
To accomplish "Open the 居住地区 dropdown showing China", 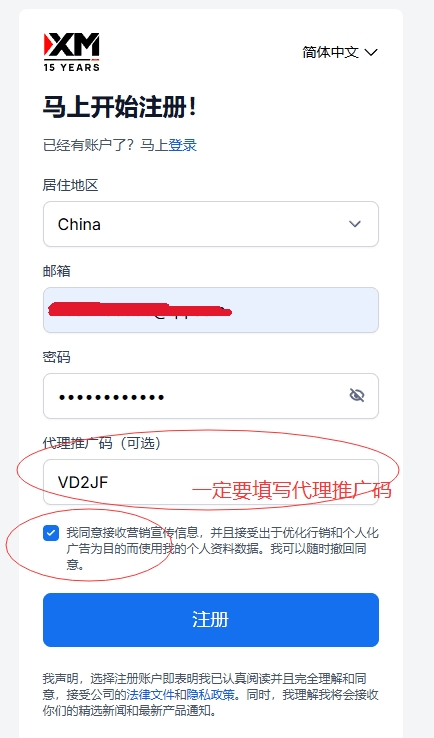I will point(211,224).
